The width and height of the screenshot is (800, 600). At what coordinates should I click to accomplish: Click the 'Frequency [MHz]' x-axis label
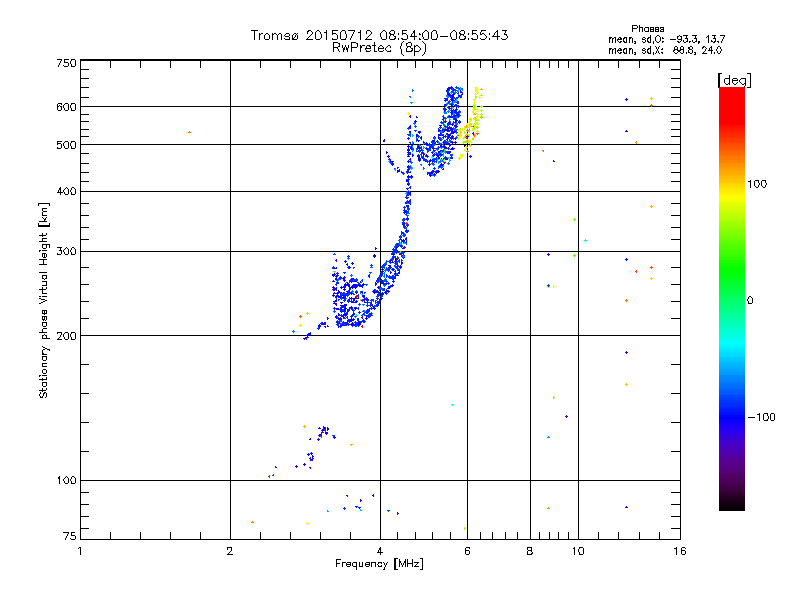(x=379, y=564)
